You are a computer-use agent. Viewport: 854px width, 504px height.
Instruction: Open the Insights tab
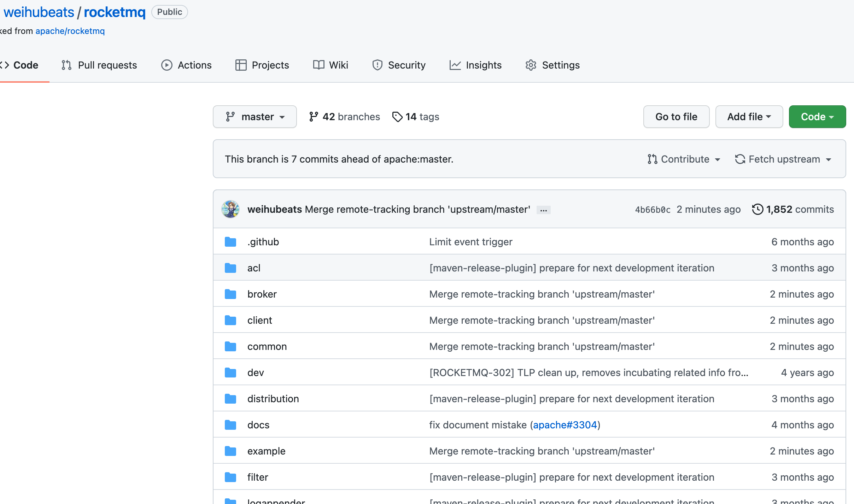point(475,65)
